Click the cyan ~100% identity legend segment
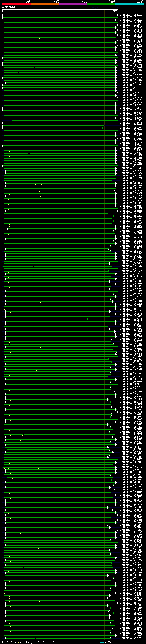Screen dimensions: 146x644 tap(130, 4)
